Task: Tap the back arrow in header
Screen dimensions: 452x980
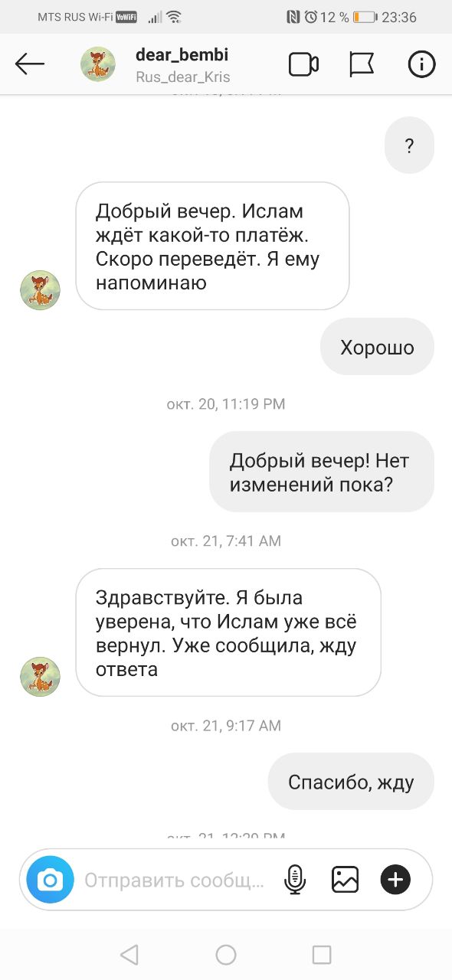Action: point(30,64)
